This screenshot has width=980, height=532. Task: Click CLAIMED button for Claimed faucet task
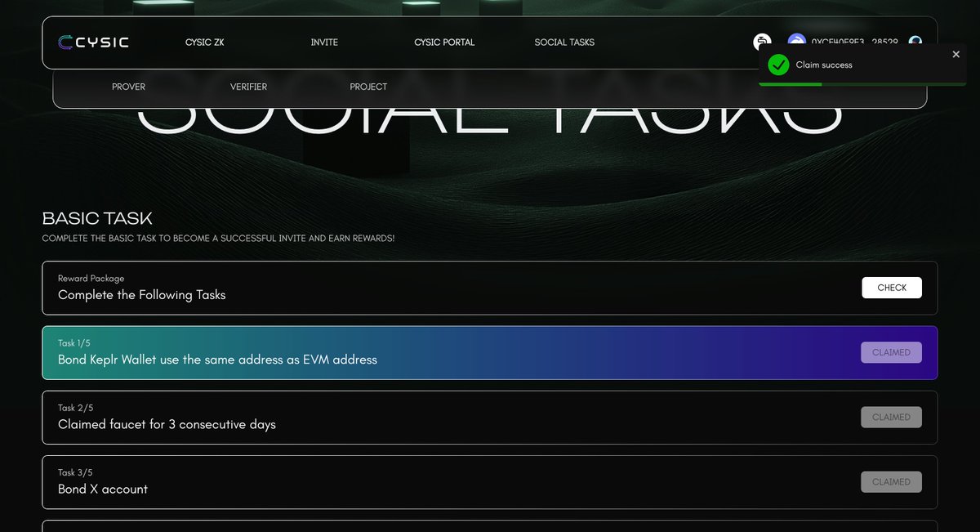click(891, 417)
